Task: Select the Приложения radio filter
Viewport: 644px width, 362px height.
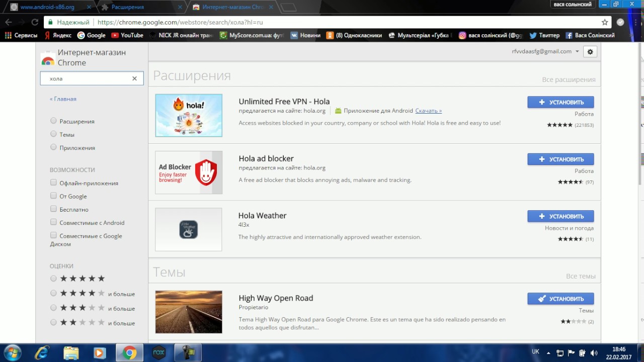Action: (53, 147)
